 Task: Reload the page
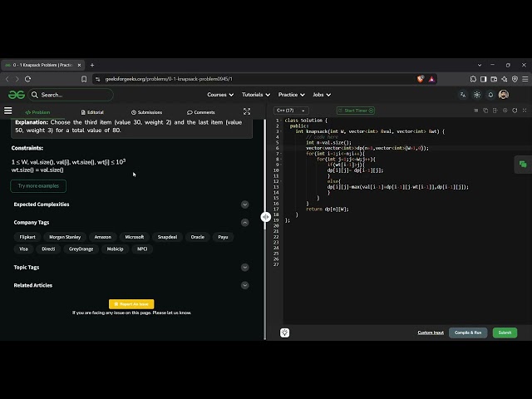pyautogui.click(x=27, y=79)
